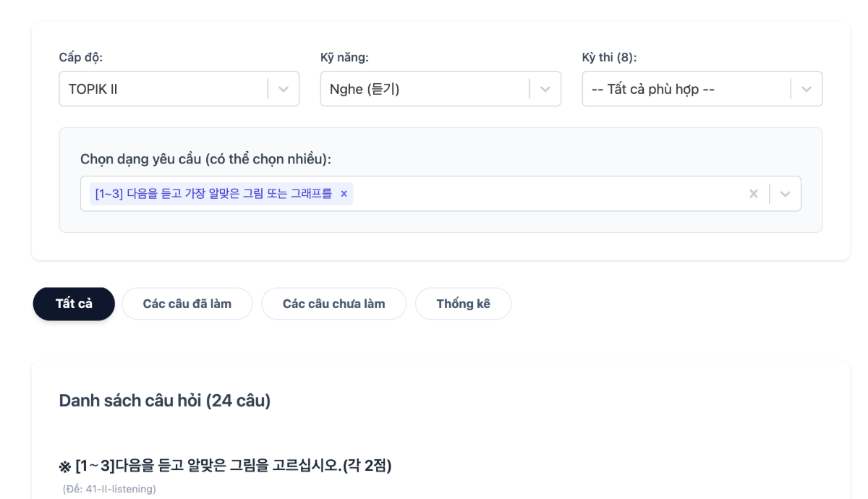This screenshot has width=868, height=499.
Task: Click the "Chọn dạng yêu cầu" label text
Action: click(x=210, y=159)
